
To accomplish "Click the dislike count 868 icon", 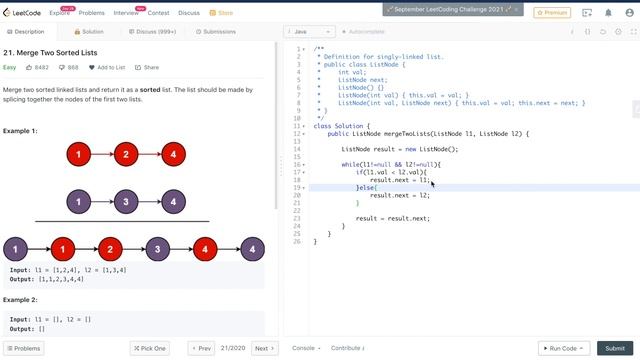I will [x=62, y=67].
